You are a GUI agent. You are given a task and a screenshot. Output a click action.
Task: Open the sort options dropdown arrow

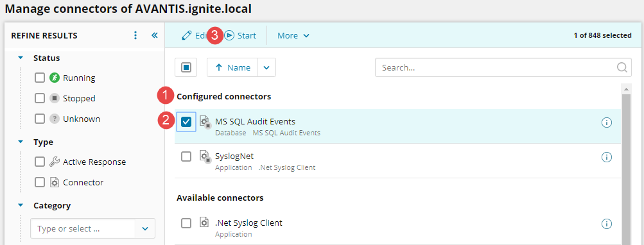(x=266, y=67)
